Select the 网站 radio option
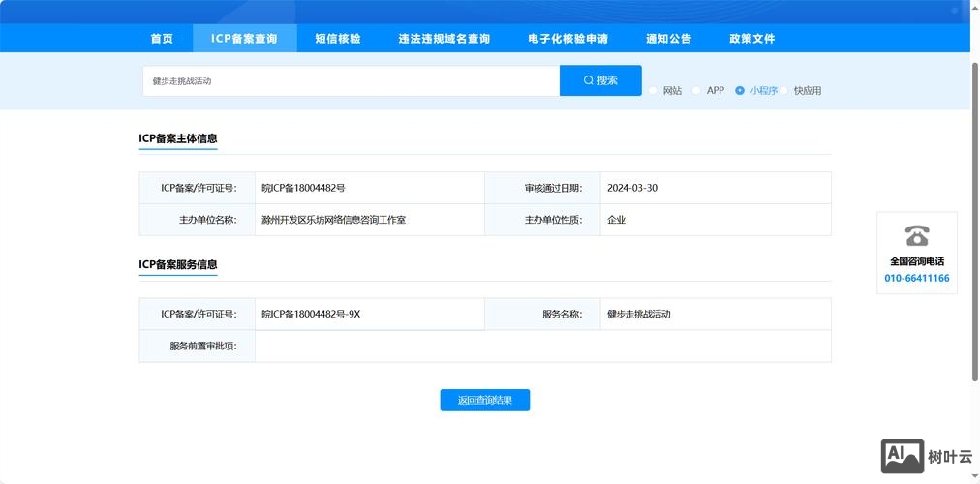 pyautogui.click(x=653, y=91)
